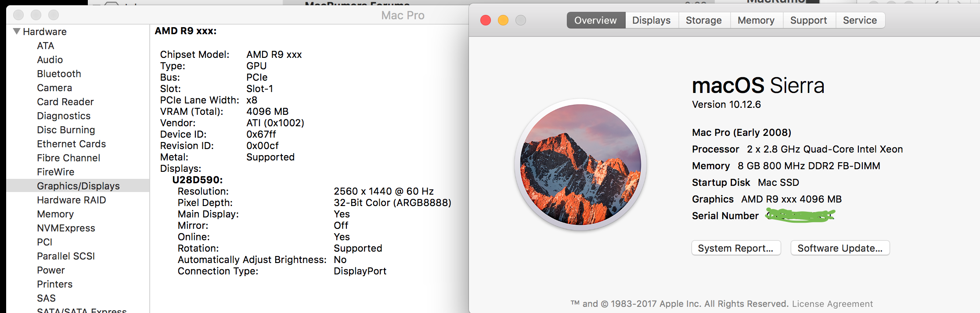Click the VRAM value 4096 MB
Viewport: 980px width, 313px height.
coord(267,111)
